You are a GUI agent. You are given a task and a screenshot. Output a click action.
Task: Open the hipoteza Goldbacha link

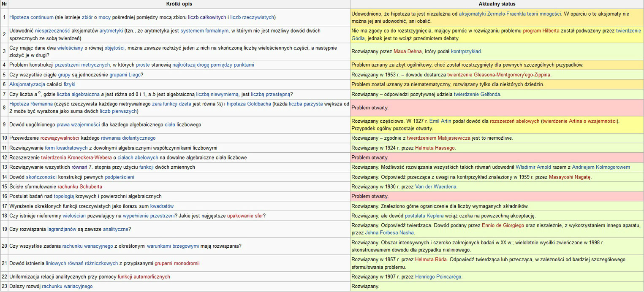click(248, 104)
